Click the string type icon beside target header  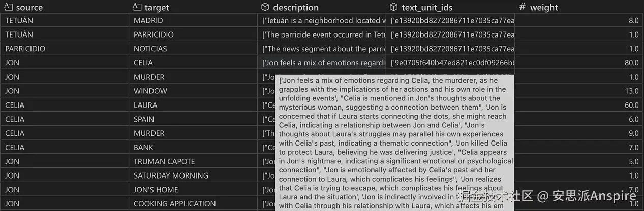(x=137, y=7)
